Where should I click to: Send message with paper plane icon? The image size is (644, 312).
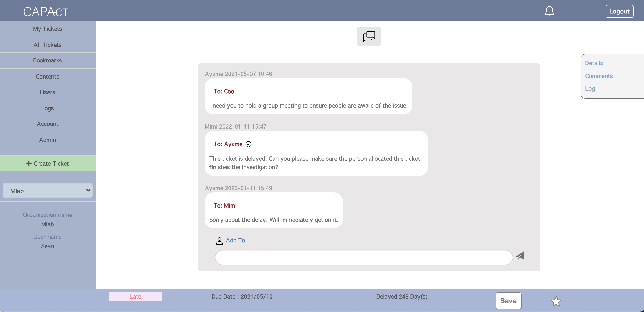click(x=520, y=256)
